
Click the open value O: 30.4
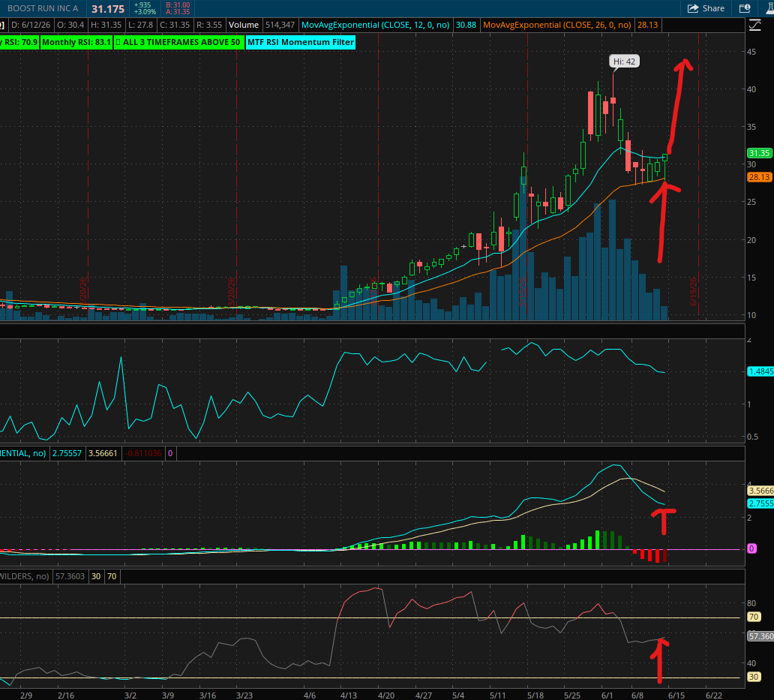(70, 25)
